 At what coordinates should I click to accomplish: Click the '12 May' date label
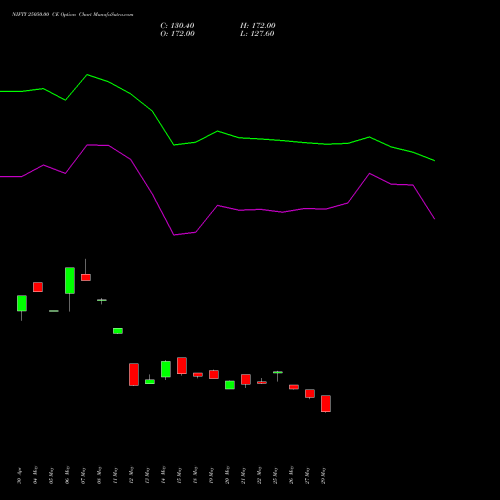coord(132,475)
